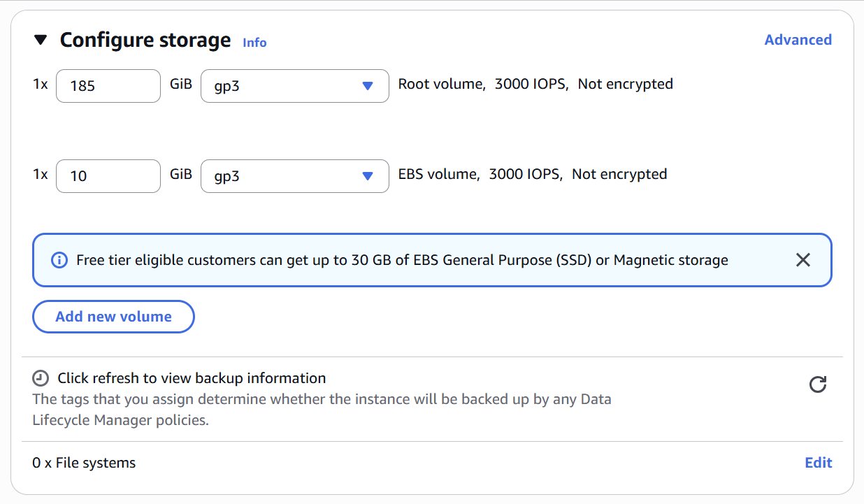864x504 pixels.
Task: Click the GiB label next to root volume size
Action: [x=180, y=84]
